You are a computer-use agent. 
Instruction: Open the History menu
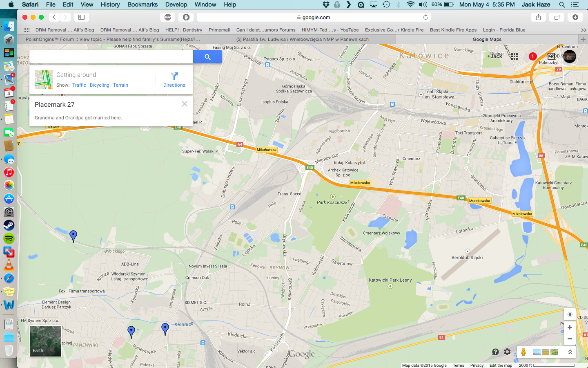[x=110, y=4]
